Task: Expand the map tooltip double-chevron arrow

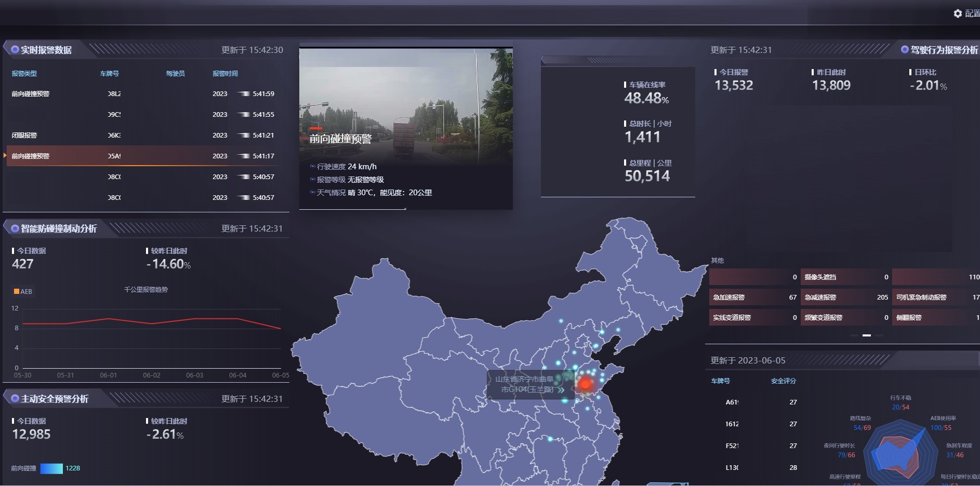Action: [561, 389]
